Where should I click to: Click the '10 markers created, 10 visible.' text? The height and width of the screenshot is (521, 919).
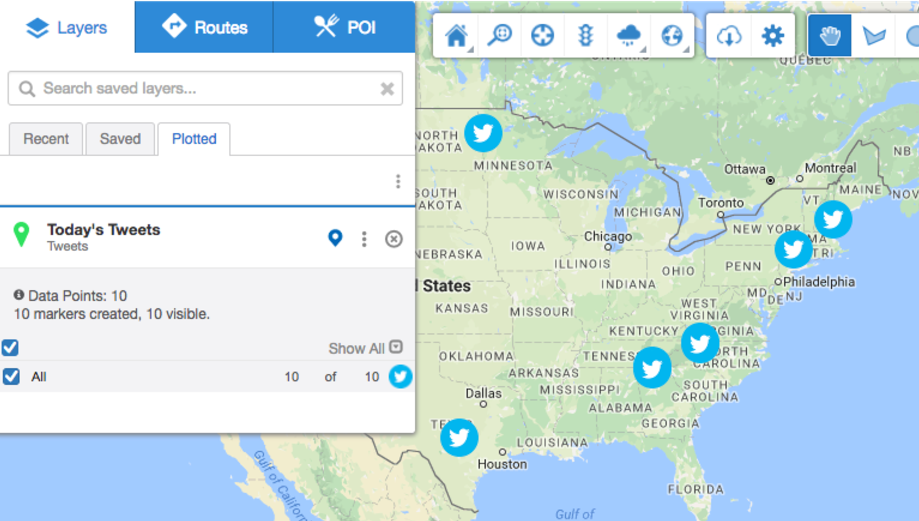click(111, 314)
